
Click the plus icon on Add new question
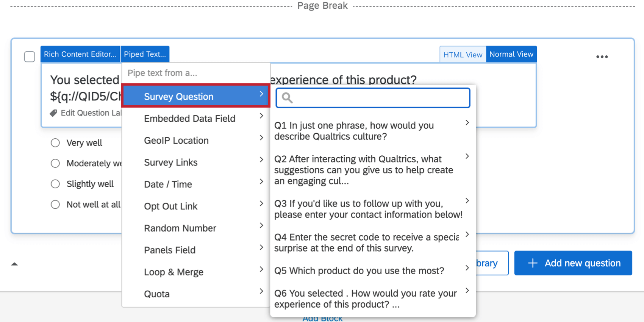533,263
